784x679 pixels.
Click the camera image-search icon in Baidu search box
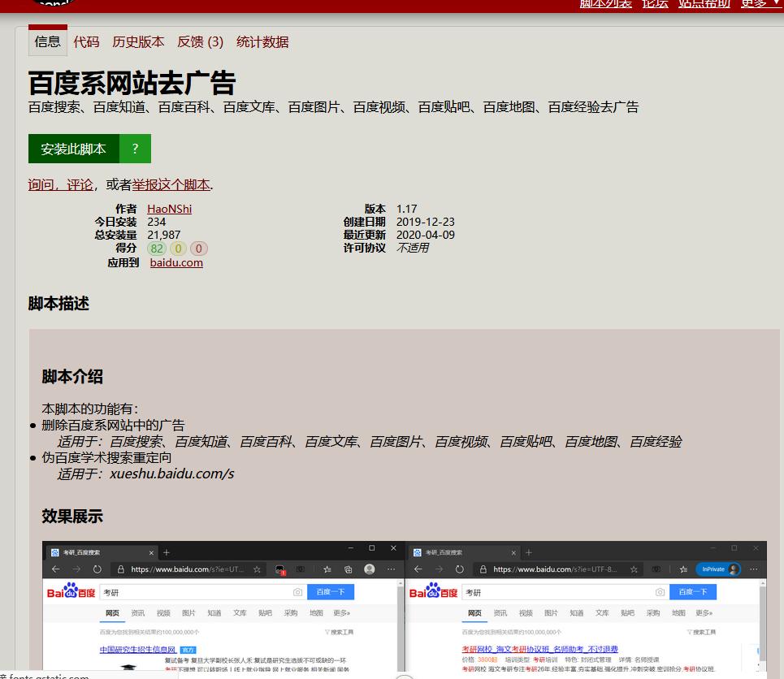coord(298,592)
